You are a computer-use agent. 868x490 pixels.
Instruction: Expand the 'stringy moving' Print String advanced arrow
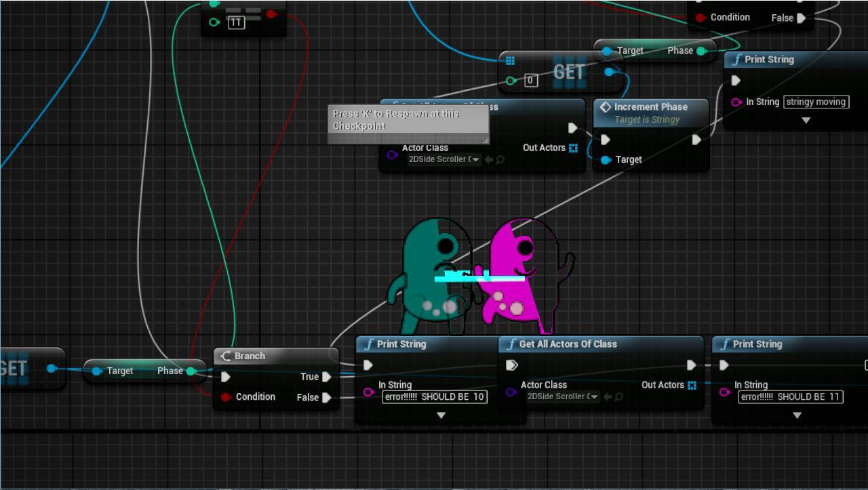click(806, 121)
